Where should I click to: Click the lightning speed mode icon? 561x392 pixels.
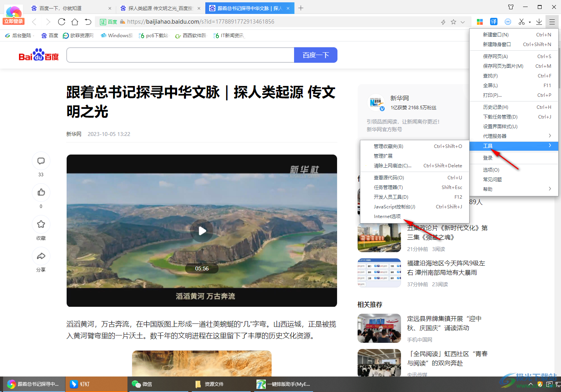coord(443,22)
